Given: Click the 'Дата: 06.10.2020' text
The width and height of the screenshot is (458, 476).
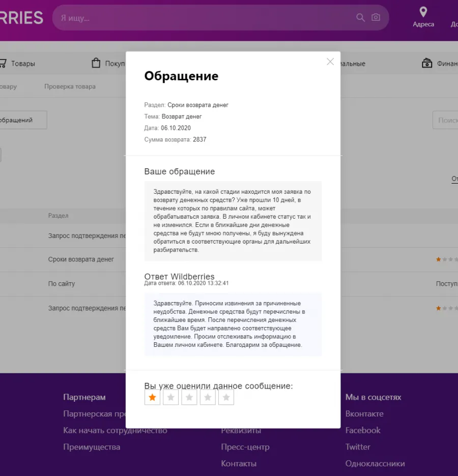Looking at the screenshot, I should [x=167, y=128].
